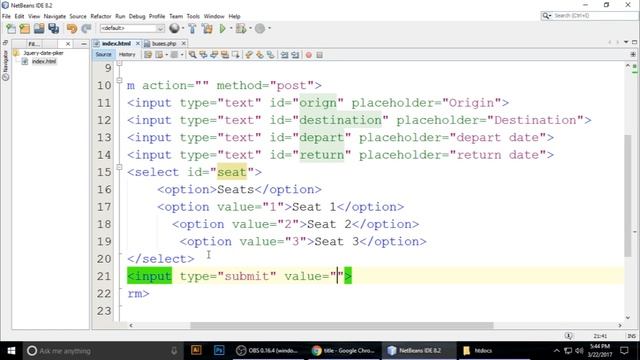Collapse the code fold marker at line 15

pyautogui.click(x=119, y=167)
